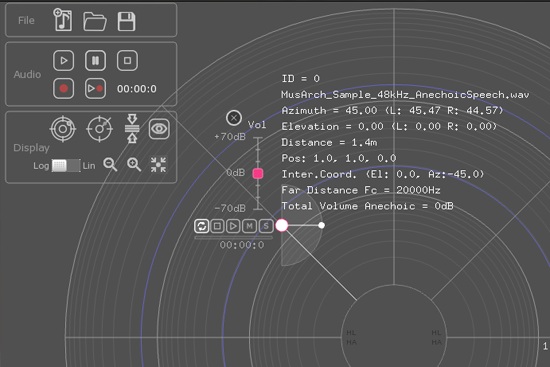Save configuration with the floppy disk icon
This screenshot has width=550, height=367.
click(126, 21)
